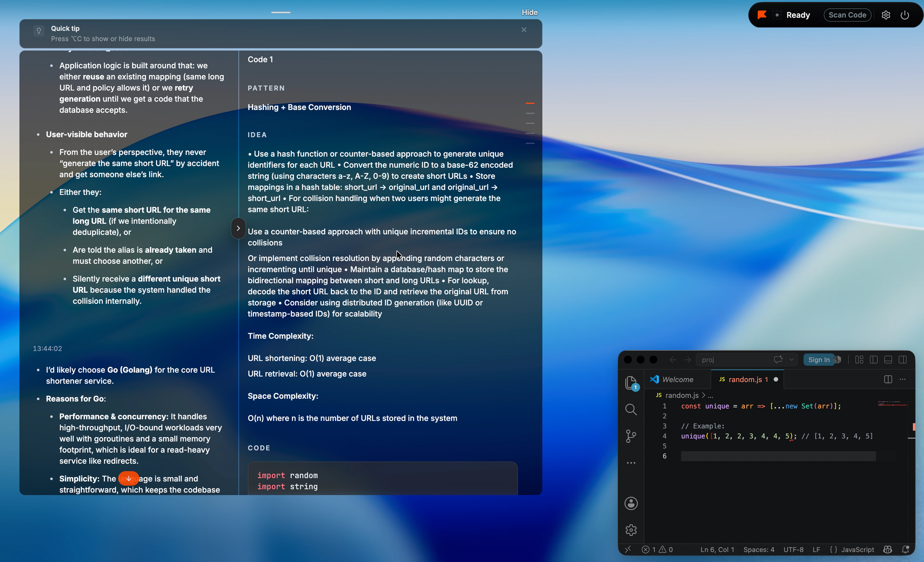The image size is (924, 562).
Task: Grab the drag handle at top of panel
Action: 281,12
